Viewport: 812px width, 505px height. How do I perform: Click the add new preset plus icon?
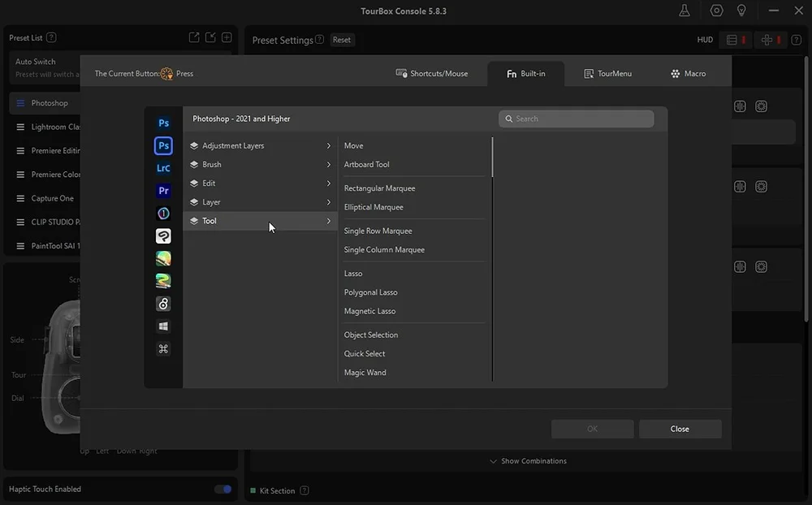pos(227,37)
